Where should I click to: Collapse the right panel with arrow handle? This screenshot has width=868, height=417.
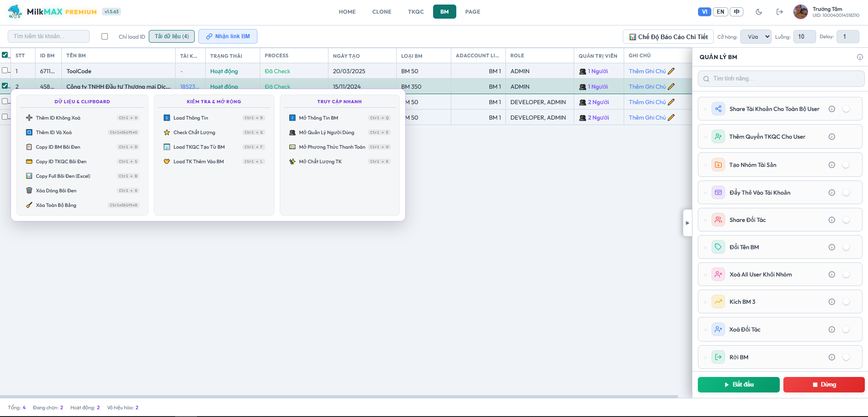click(687, 223)
